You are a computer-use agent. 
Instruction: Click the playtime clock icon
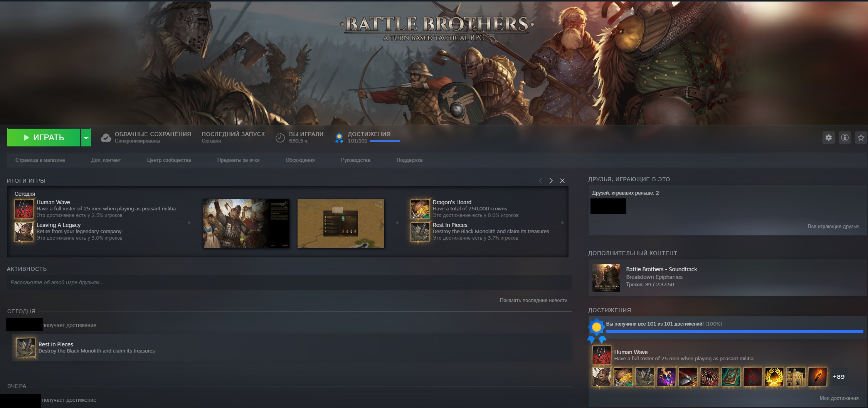tap(280, 138)
